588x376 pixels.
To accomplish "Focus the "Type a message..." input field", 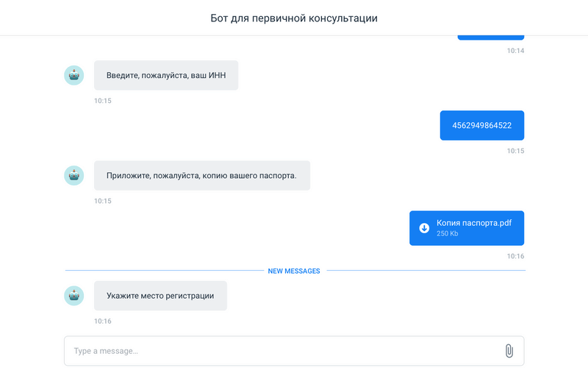I will 283,351.
